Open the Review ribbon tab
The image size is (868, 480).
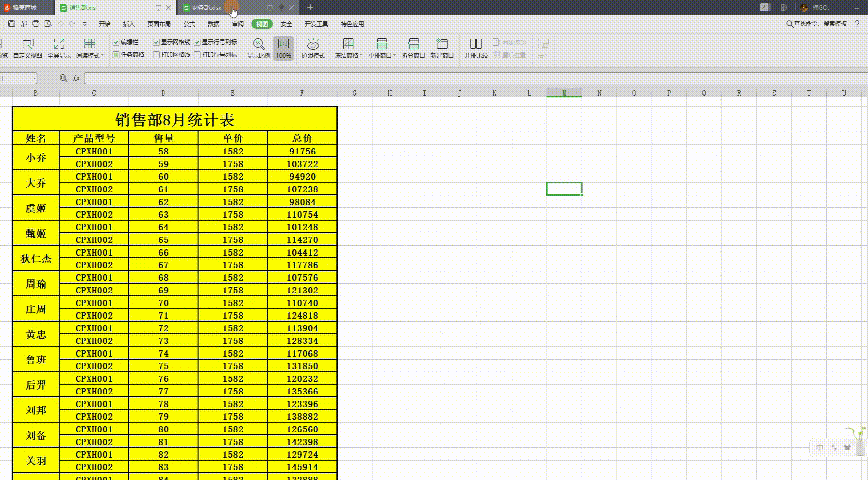[x=238, y=24]
